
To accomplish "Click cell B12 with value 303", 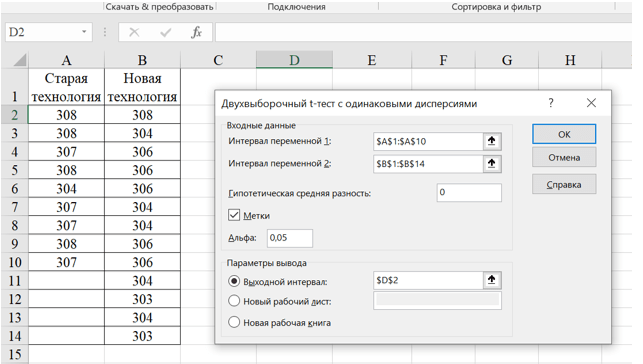I will click(142, 299).
